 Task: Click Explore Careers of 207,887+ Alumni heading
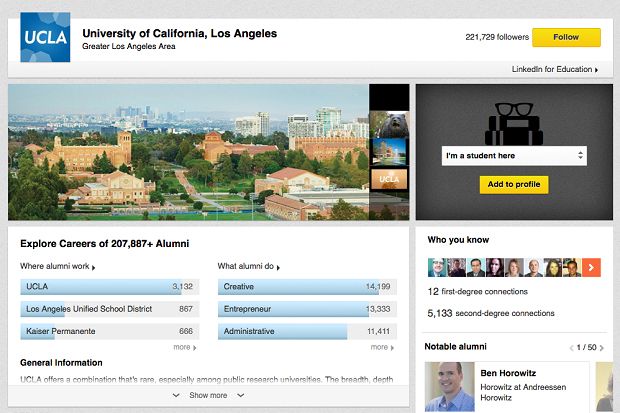coord(104,244)
